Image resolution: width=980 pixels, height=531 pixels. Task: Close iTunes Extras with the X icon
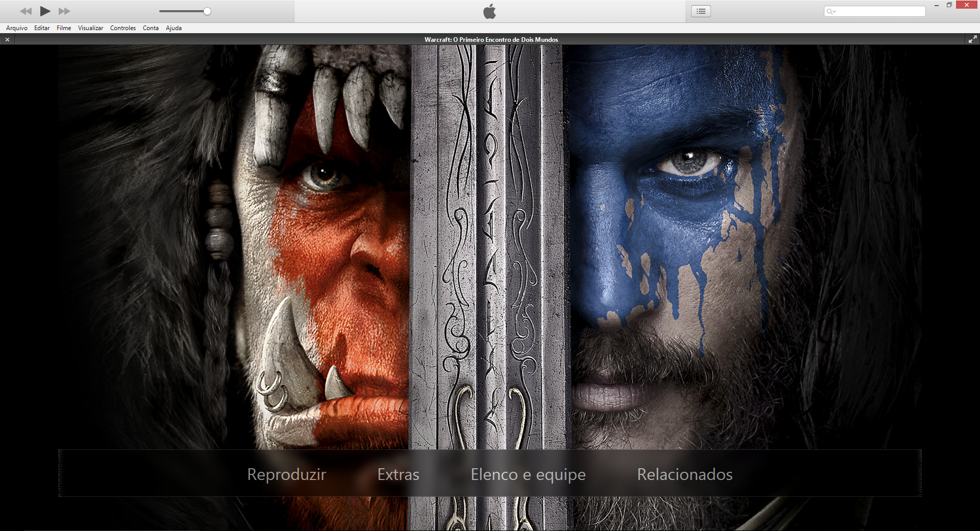pyautogui.click(x=8, y=39)
